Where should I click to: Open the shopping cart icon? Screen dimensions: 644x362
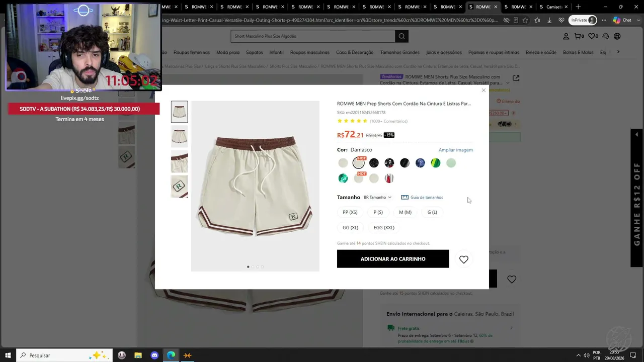pyautogui.click(x=579, y=36)
